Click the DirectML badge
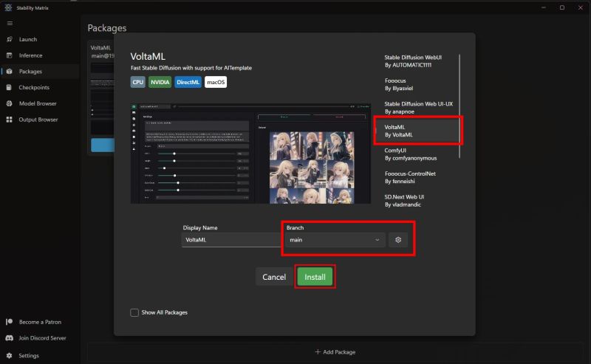591x364 pixels. (188, 82)
